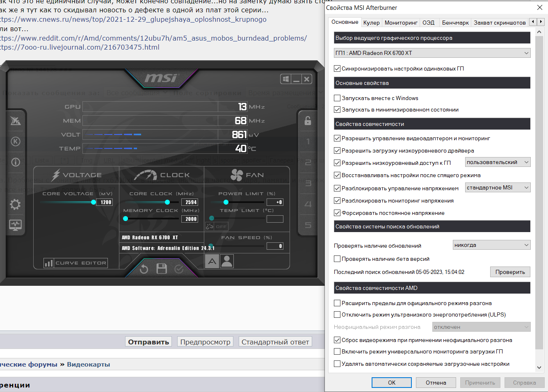This screenshot has width=548, height=392.
Task: Toggle 'Разблокировать управление напряжением' checkbox
Action: coord(337,188)
